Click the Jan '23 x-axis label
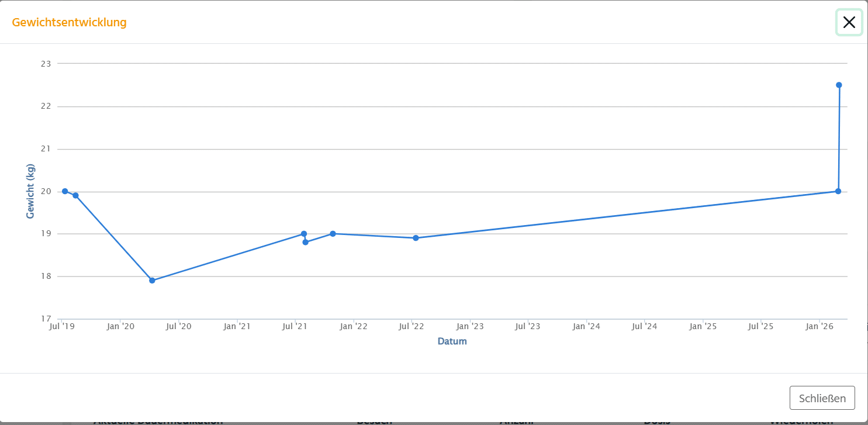The width and height of the screenshot is (868, 425). coord(470,327)
